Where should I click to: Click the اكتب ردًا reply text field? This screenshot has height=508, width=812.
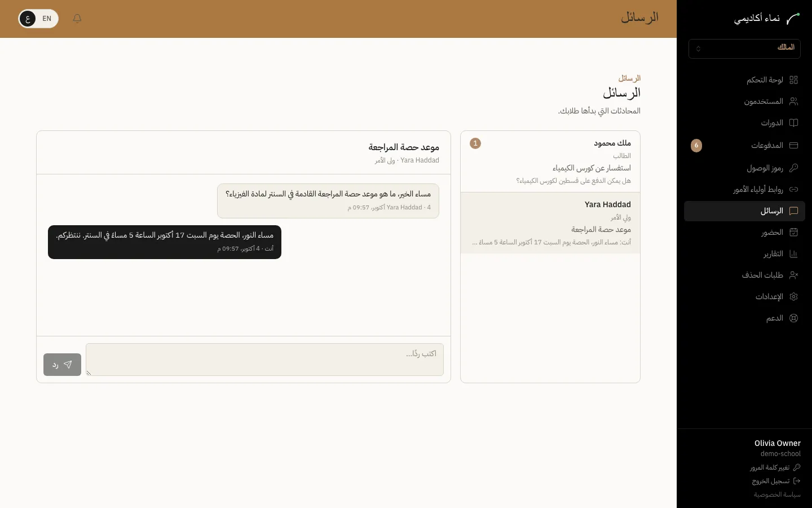tap(264, 360)
